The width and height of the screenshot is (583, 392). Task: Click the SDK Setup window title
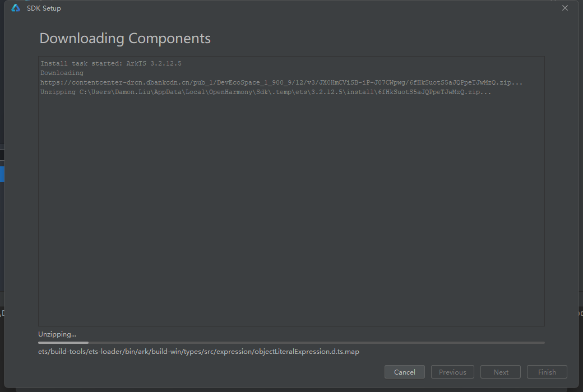(x=44, y=8)
